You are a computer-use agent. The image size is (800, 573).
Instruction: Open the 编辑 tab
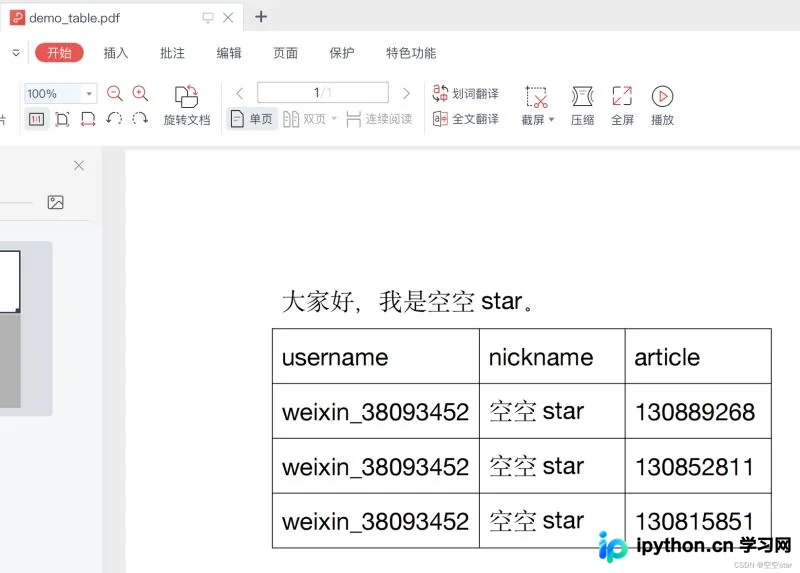pyautogui.click(x=229, y=53)
